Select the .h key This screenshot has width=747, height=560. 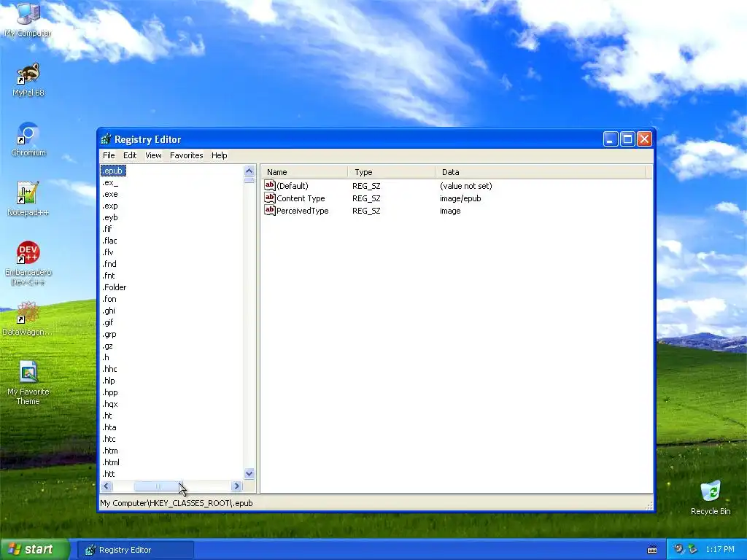tap(106, 357)
